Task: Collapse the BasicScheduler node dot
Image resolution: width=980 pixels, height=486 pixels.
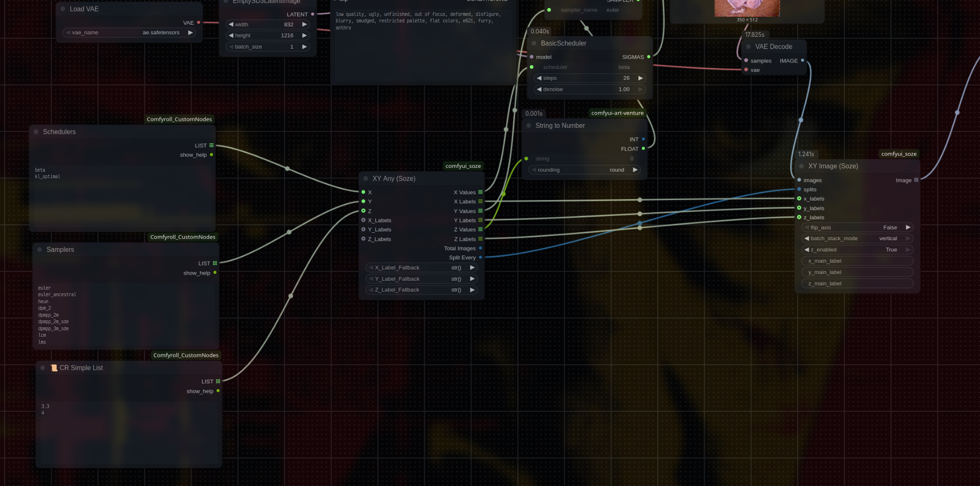Action: 534,43
